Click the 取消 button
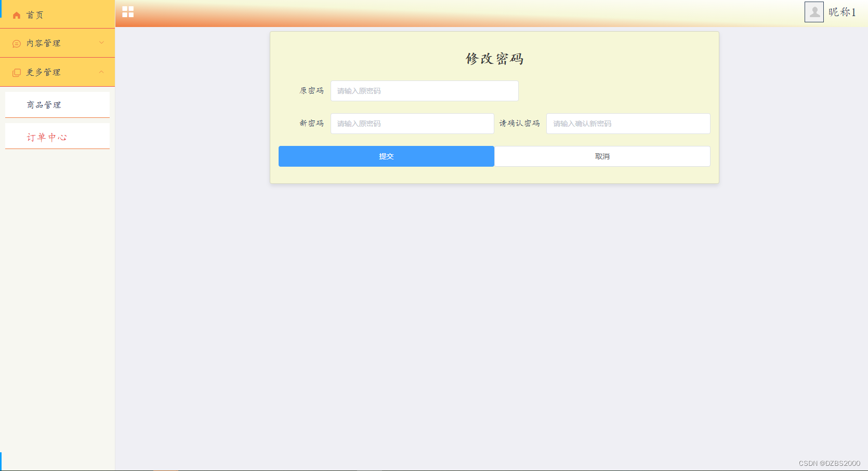Image resolution: width=868 pixels, height=471 pixels. (x=602, y=156)
